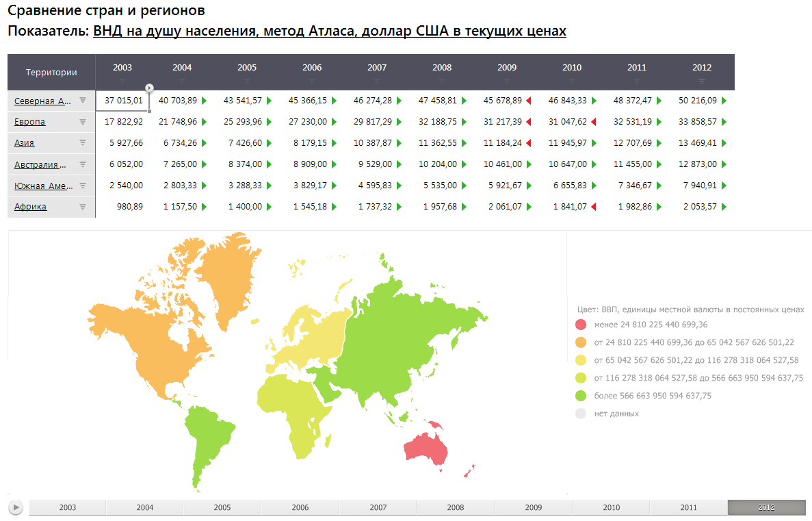The height and width of the screenshot is (521, 812).
Task: Click red arrow beside Asia 11 184,24
Action: 529,143
